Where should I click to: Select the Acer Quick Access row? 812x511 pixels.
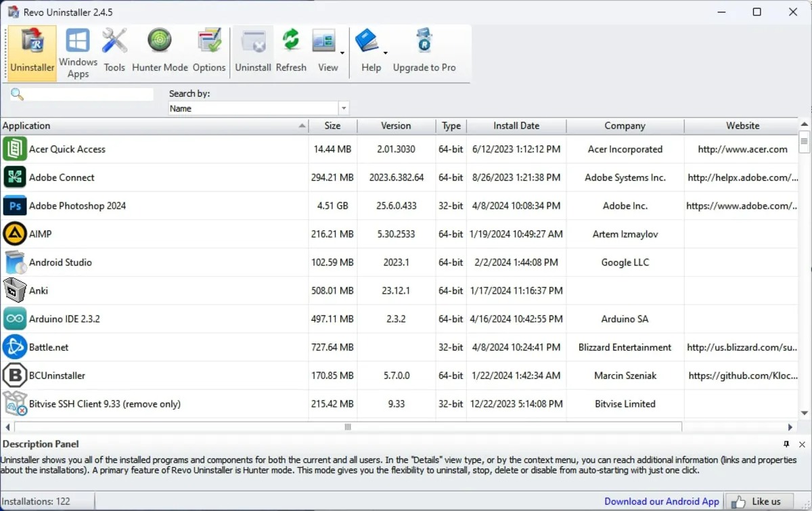399,149
